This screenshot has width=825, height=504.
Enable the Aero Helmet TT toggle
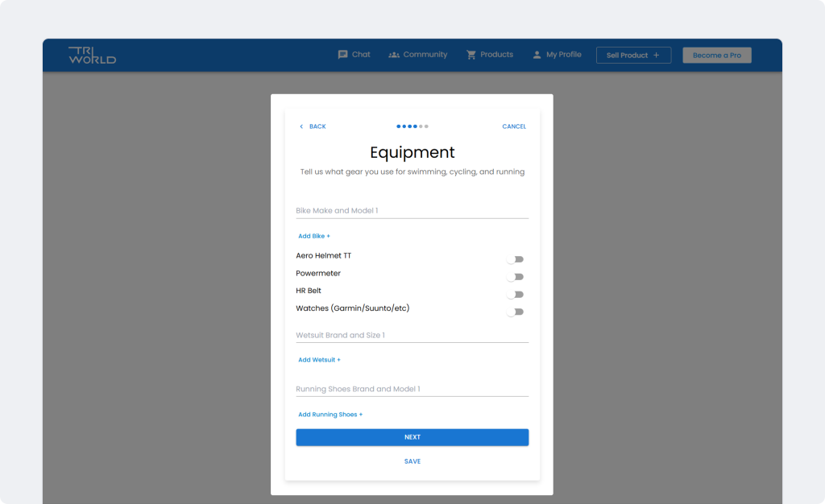click(516, 258)
